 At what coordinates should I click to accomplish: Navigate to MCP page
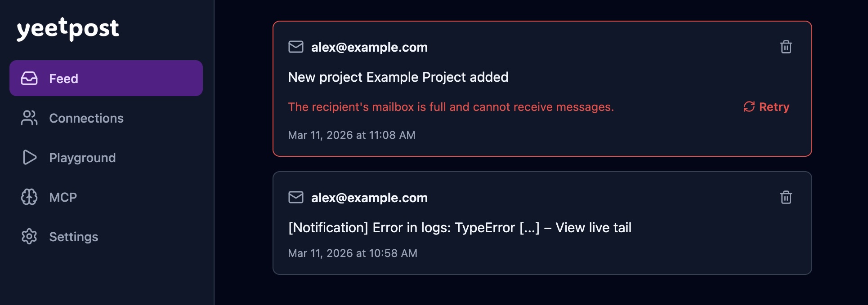pyautogui.click(x=63, y=197)
